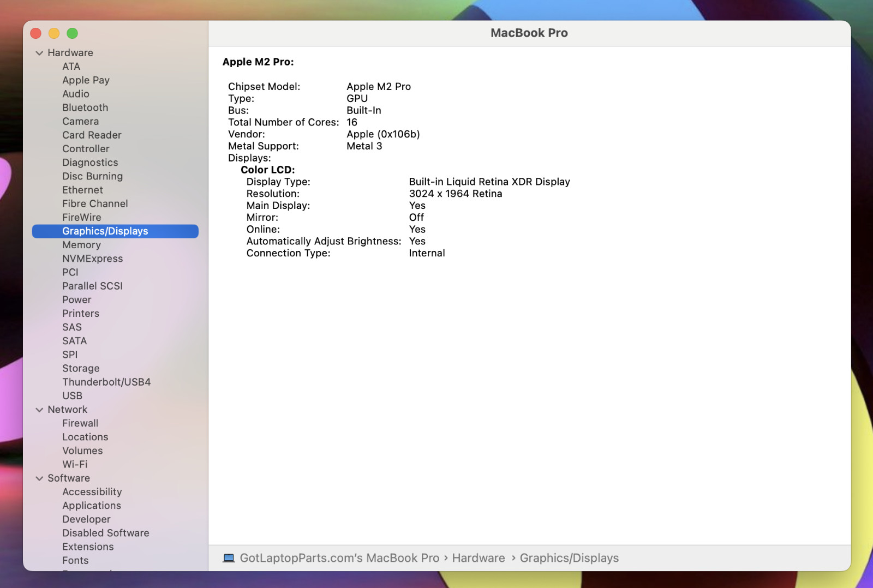Screen dimensions: 873x588
Task: Click the Metal 3 value
Action: 364,146
